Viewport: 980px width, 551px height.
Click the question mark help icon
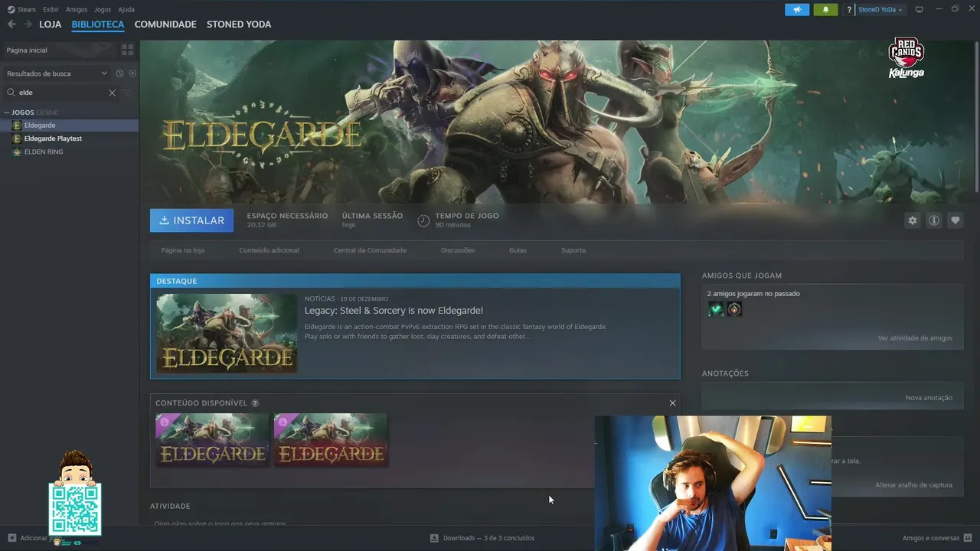coord(849,10)
